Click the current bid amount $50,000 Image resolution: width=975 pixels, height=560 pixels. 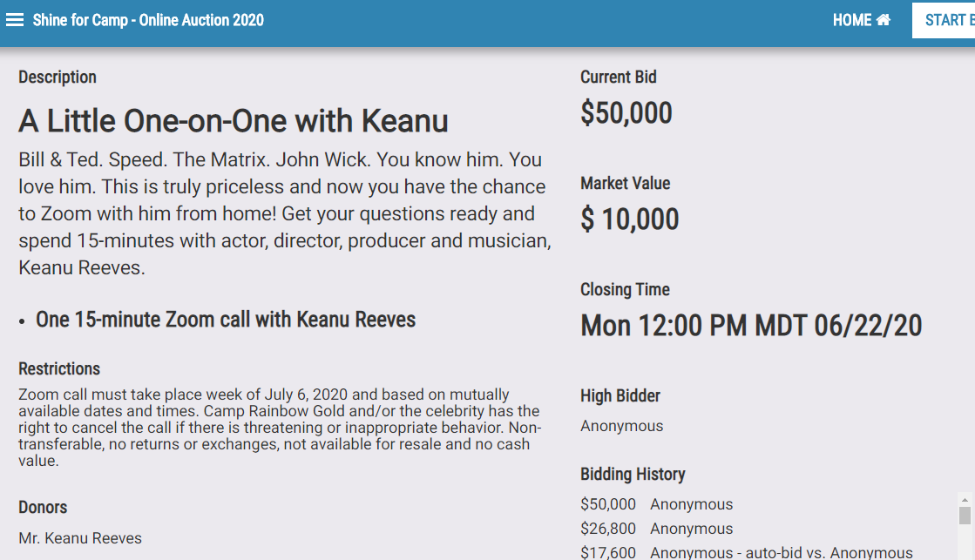coord(626,113)
